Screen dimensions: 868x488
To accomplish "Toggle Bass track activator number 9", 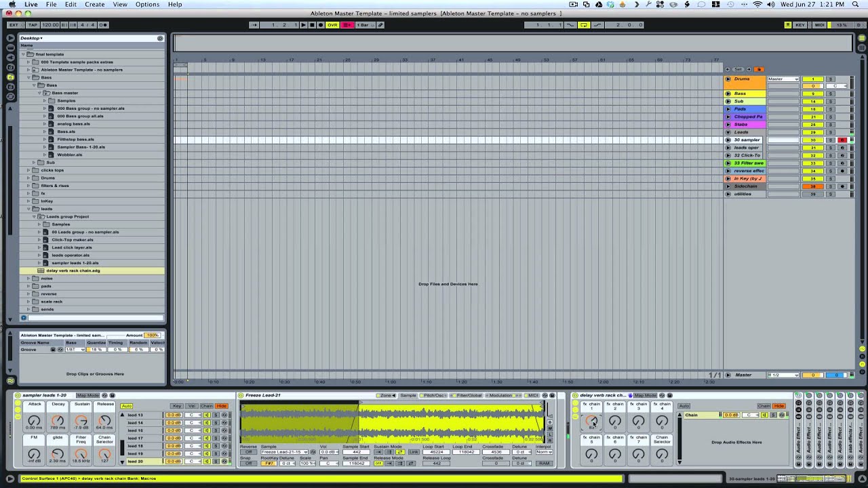I will [813, 94].
